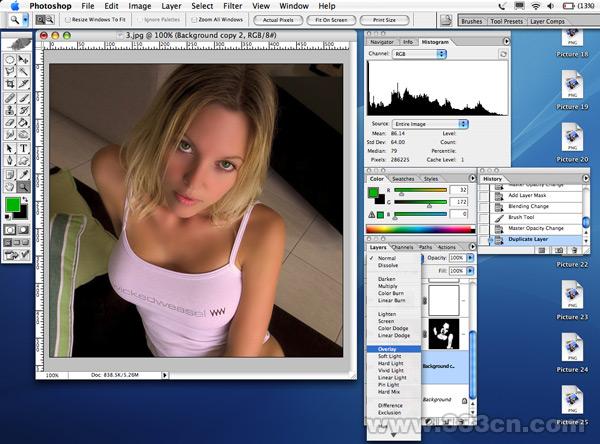Open the Picture 20 desktop file

click(x=574, y=142)
